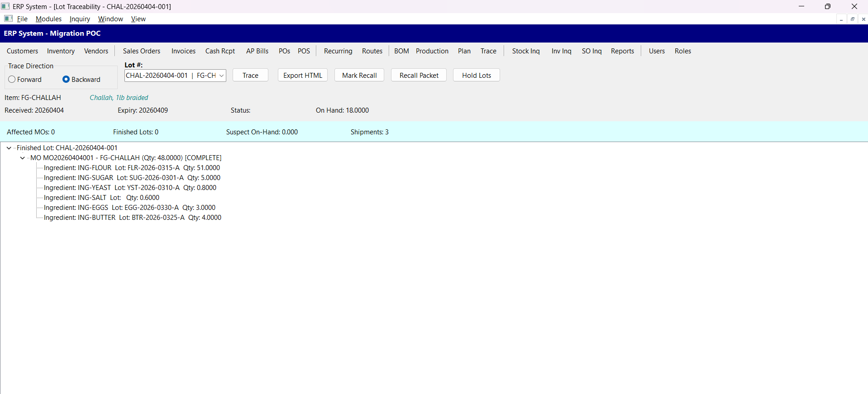Open the Window menu
The image size is (868, 394).
[x=110, y=19]
